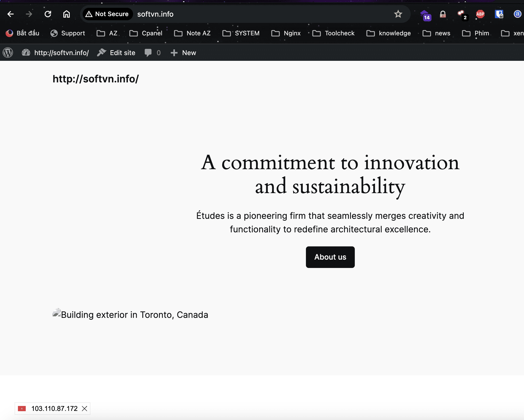
Task: Open the padlock extension icon
Action: point(443,14)
